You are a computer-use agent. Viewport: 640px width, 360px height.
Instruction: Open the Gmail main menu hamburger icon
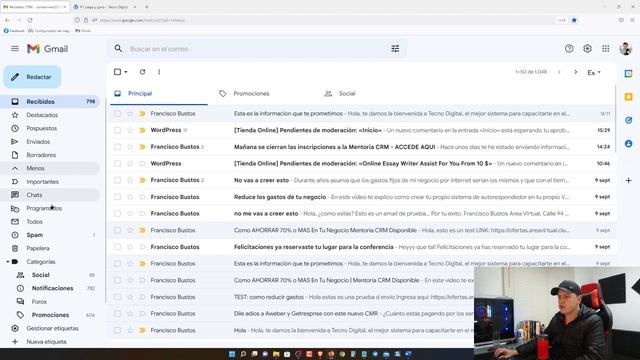tap(15, 49)
